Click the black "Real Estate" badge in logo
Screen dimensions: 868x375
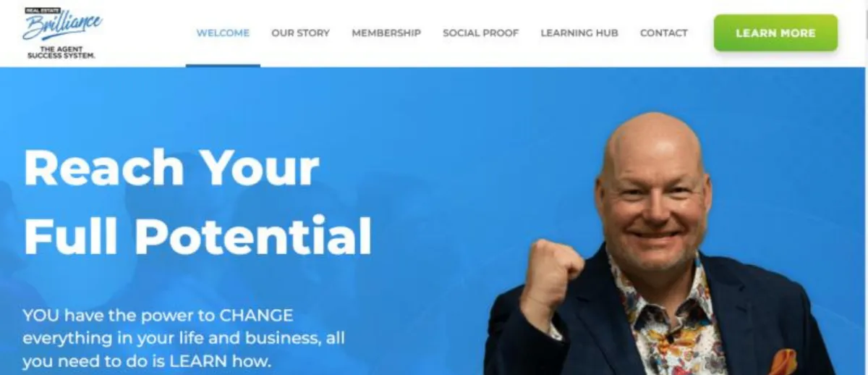click(41, 11)
